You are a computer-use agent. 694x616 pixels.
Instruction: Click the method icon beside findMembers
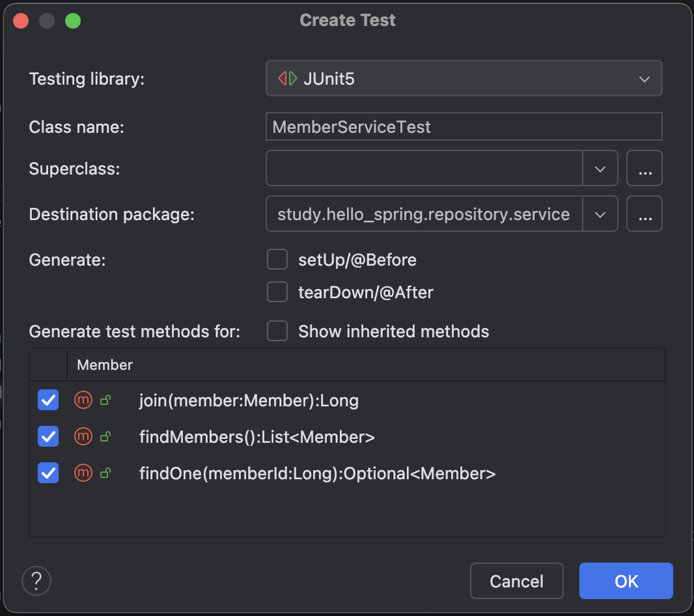pyautogui.click(x=83, y=436)
